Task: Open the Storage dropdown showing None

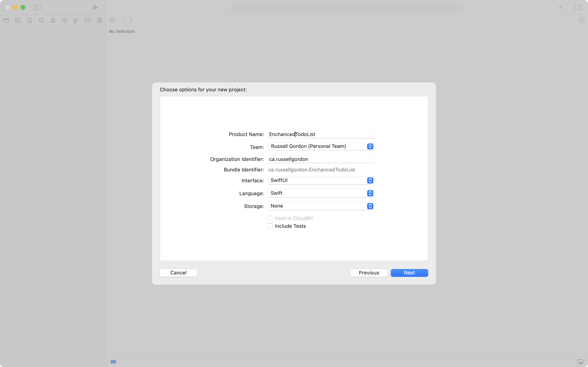Action: pyautogui.click(x=320, y=206)
